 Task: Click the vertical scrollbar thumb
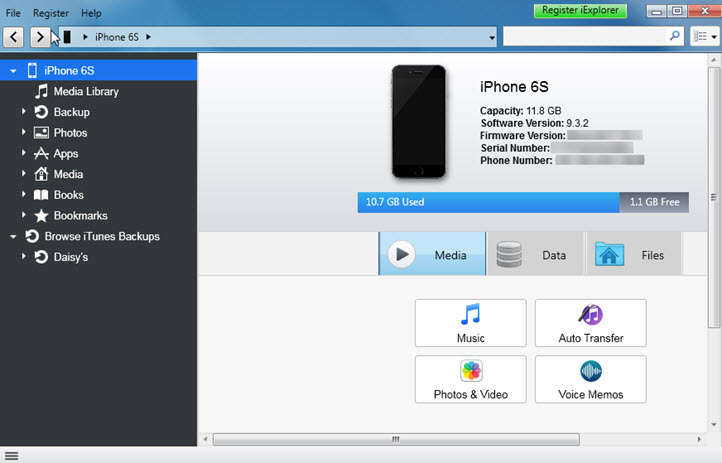[x=714, y=197]
